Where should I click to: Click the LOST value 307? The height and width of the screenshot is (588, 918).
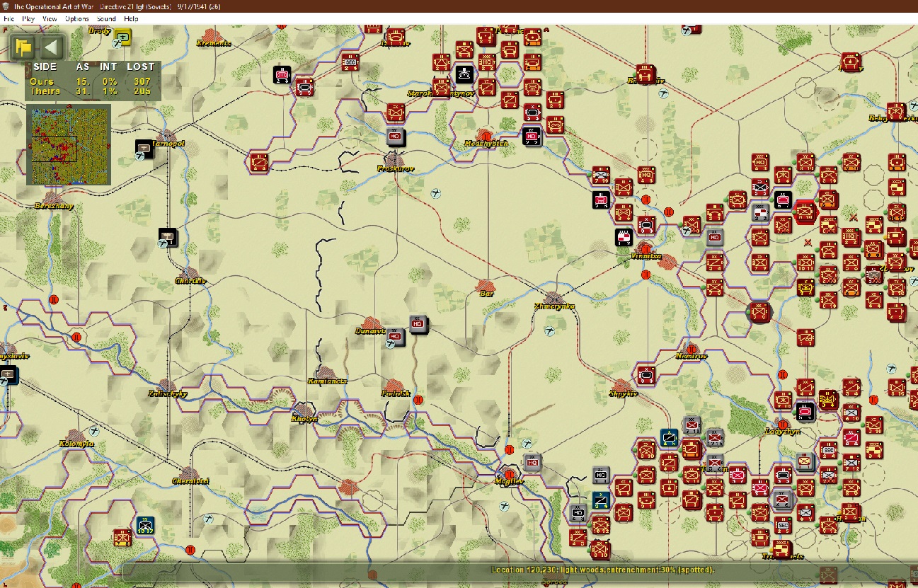pyautogui.click(x=142, y=82)
